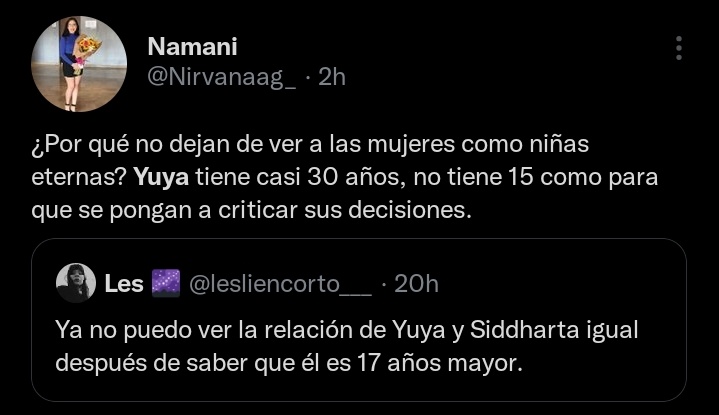The image size is (719, 415).
Task: Click the display name Namani
Action: tap(192, 46)
